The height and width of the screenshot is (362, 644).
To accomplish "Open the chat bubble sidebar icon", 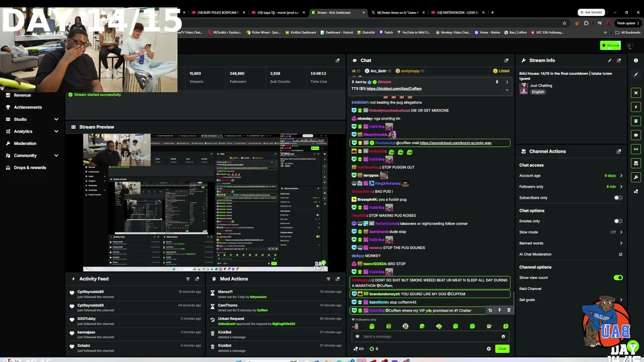I will coord(636,135).
